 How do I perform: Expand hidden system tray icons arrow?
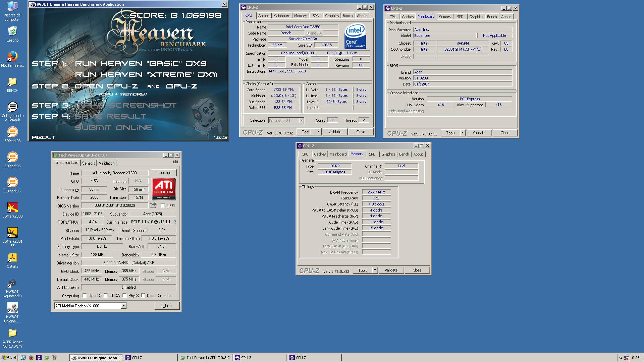click(x=621, y=358)
